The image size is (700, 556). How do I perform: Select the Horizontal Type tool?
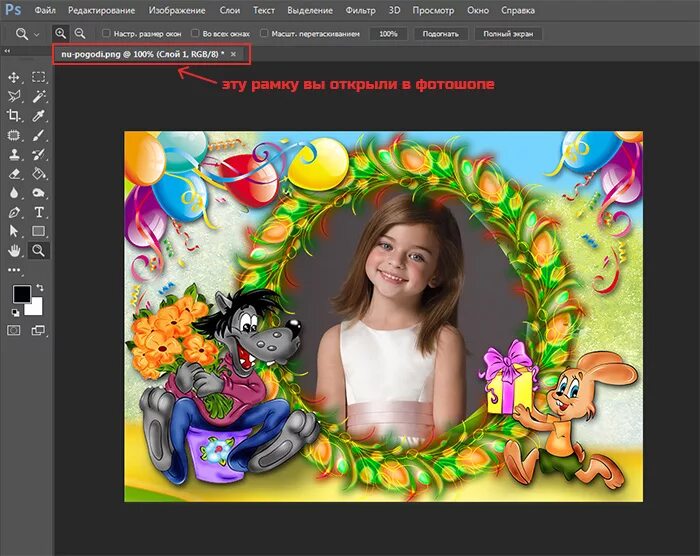click(38, 212)
